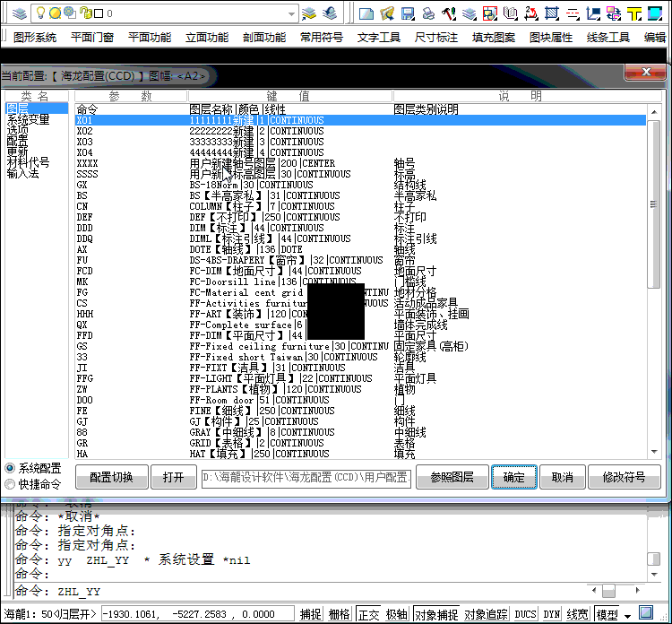Image resolution: width=672 pixels, height=624 pixels.
Task: Toggle 栅格 grid in status bar
Action: 339,614
